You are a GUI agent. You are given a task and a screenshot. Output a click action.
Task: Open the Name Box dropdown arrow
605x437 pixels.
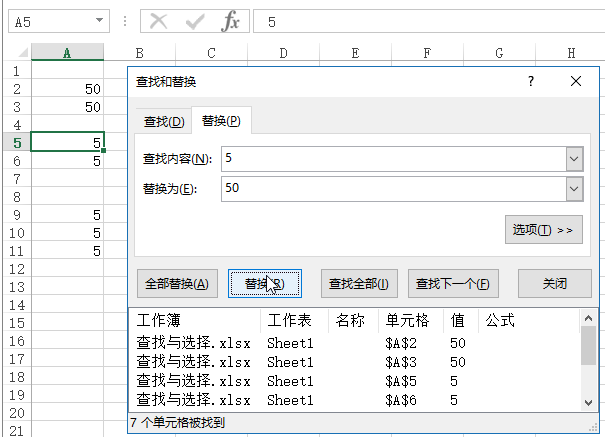[98, 22]
